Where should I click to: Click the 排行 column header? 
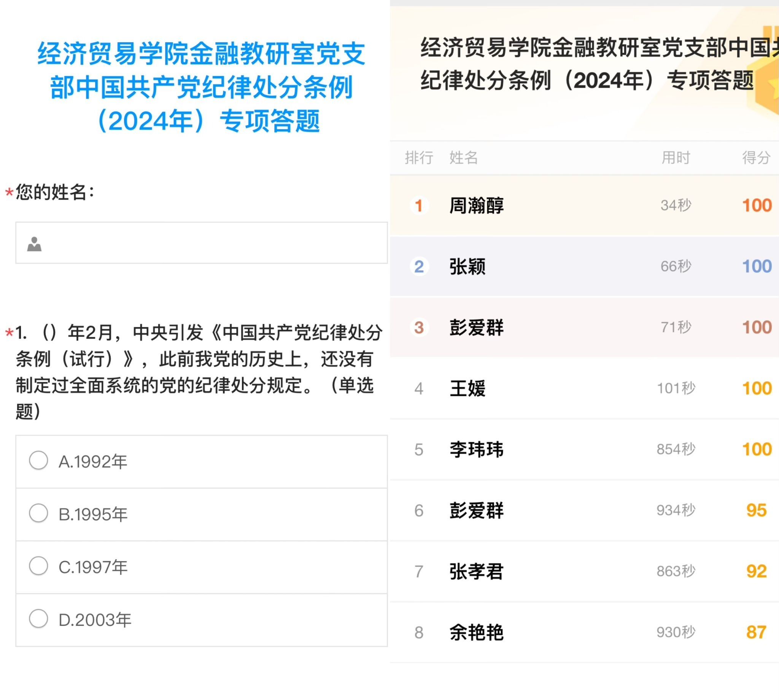point(419,158)
